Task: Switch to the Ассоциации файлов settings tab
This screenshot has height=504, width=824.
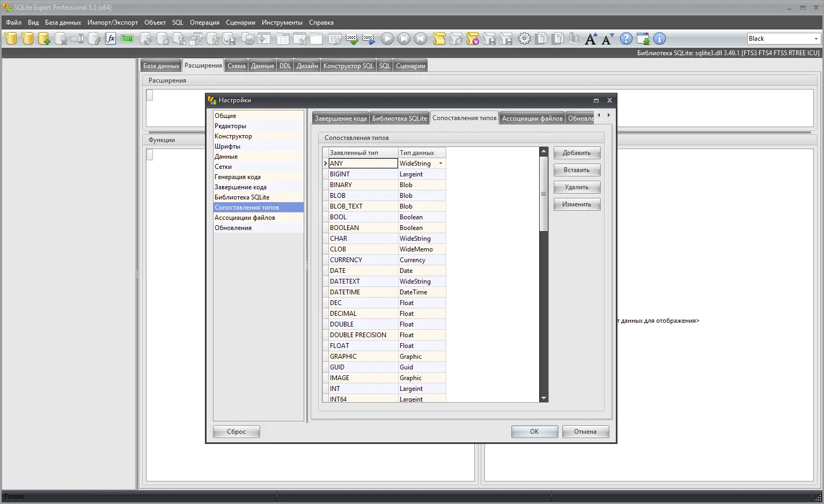Action: [x=532, y=117]
